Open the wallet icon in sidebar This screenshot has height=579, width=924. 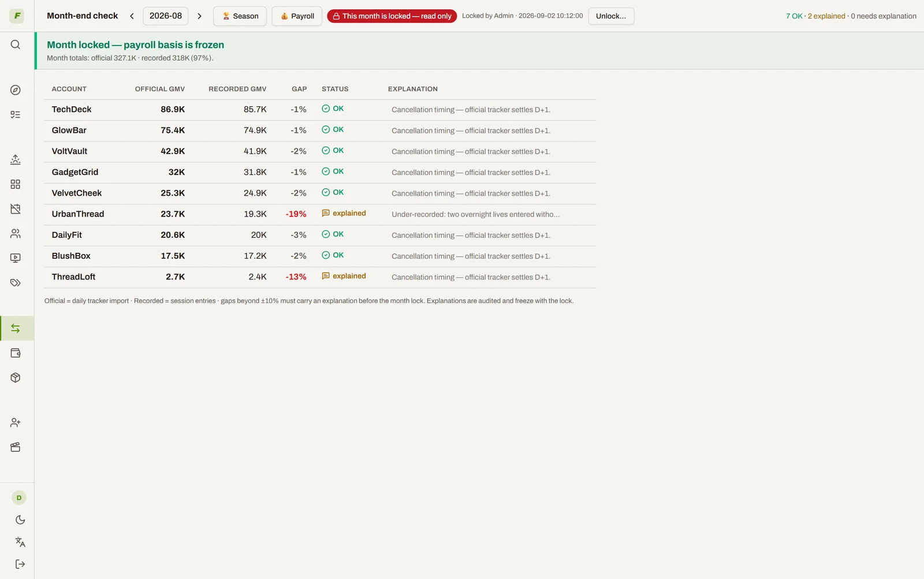tap(16, 353)
